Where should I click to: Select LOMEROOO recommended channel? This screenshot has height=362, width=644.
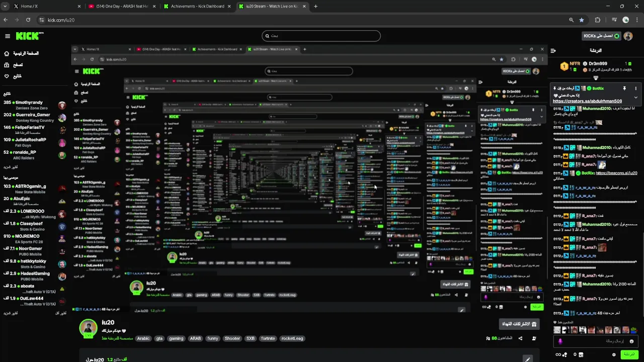point(34,214)
